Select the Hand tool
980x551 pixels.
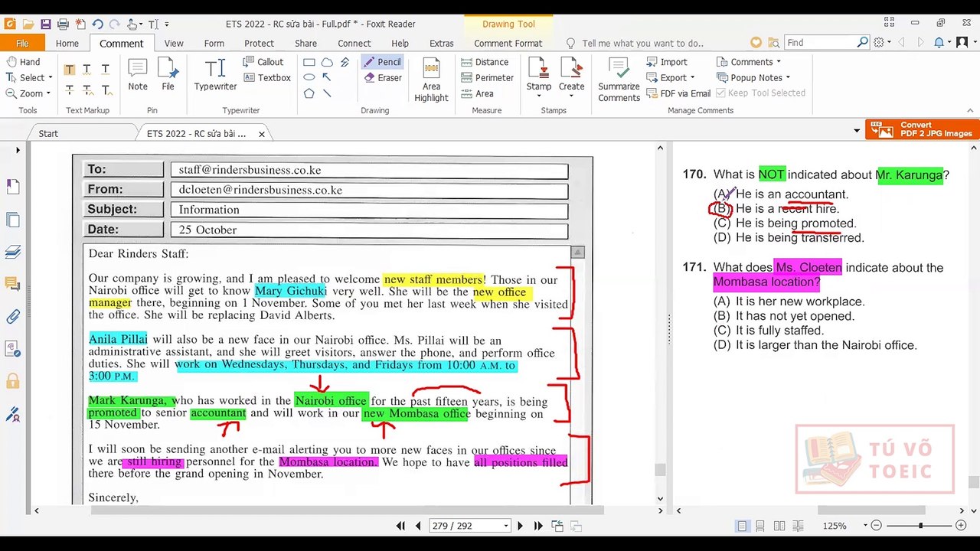23,62
